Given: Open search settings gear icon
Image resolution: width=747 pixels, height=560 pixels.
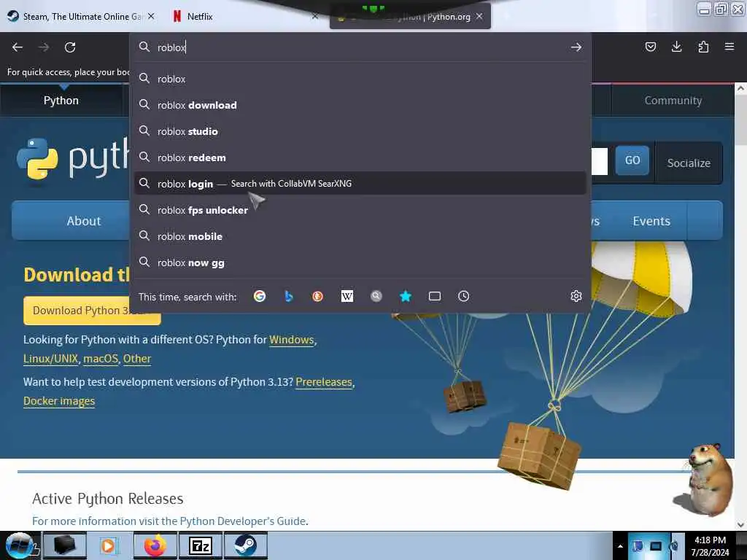Looking at the screenshot, I should coord(576,296).
